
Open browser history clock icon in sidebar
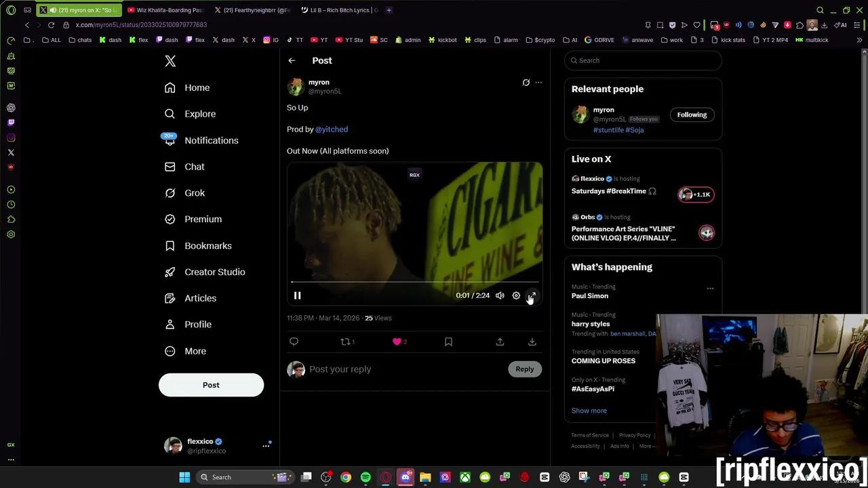(11, 205)
